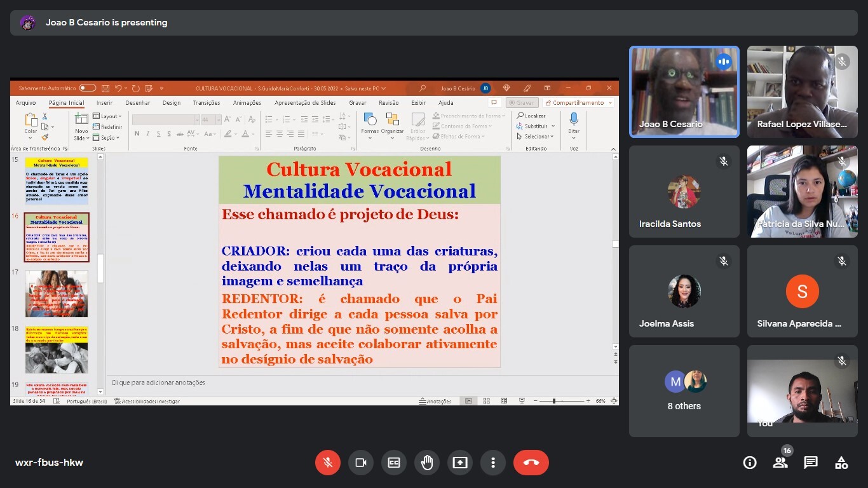Open the Meet more options menu

click(x=493, y=463)
